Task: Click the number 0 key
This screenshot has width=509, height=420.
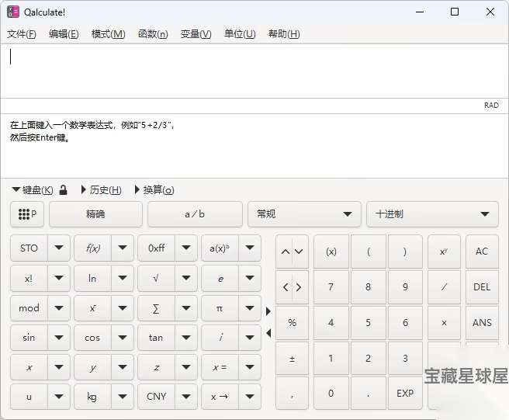Action: click(x=331, y=394)
